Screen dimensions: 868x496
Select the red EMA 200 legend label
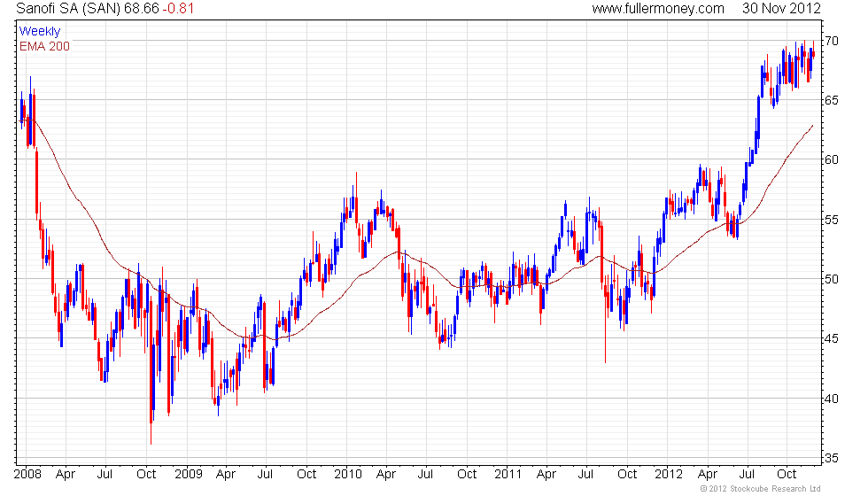coord(44,46)
